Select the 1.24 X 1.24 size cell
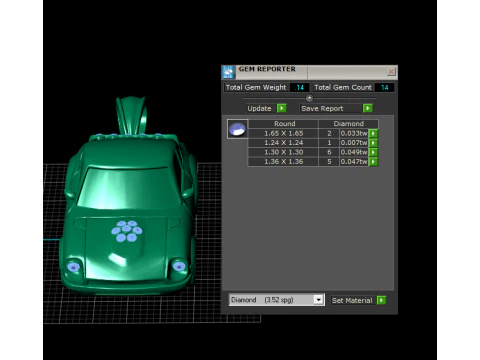This screenshot has height=360, width=480. click(284, 143)
